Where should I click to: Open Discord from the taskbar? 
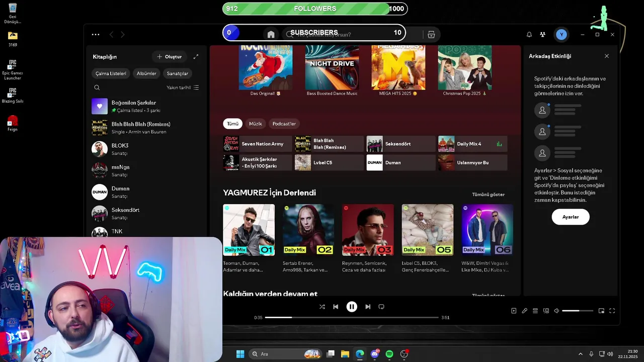375,354
